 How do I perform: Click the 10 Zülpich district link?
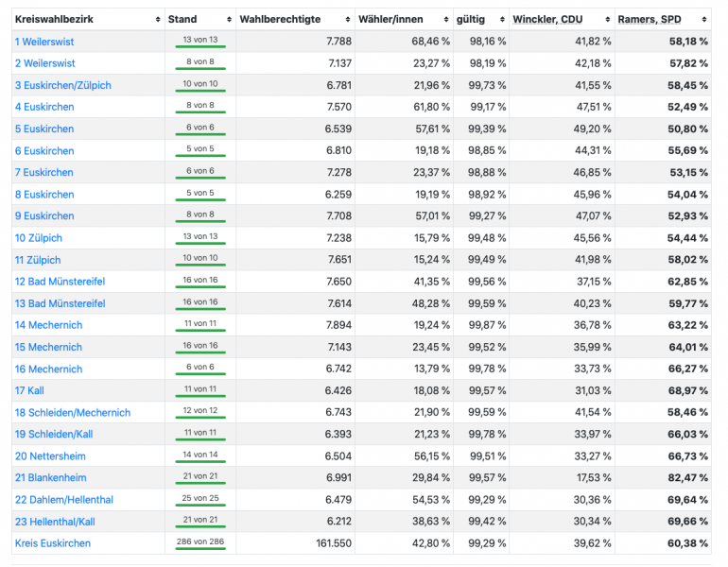39,238
